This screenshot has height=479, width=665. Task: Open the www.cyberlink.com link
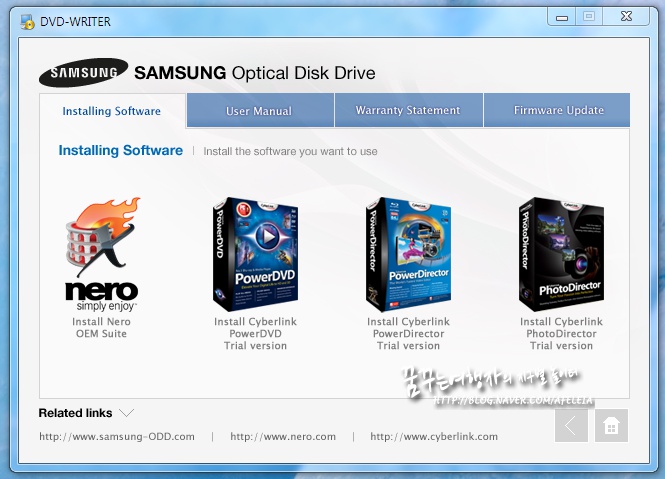[x=434, y=436]
